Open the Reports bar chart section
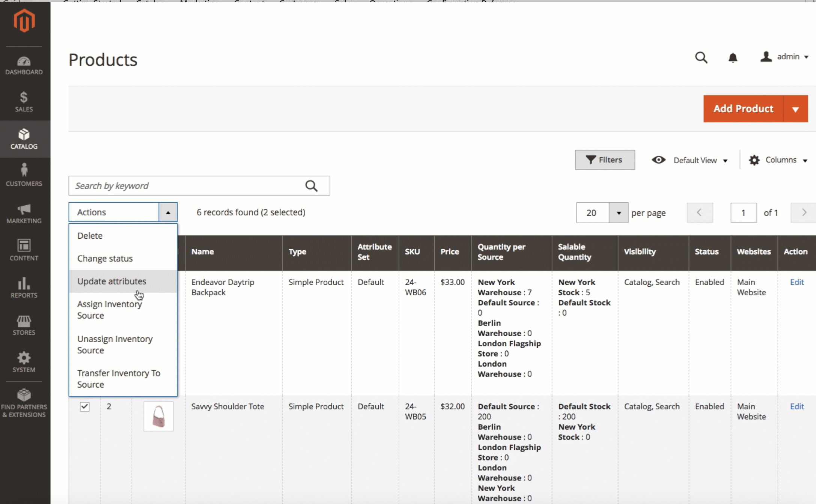The width and height of the screenshot is (816, 504). click(x=24, y=288)
